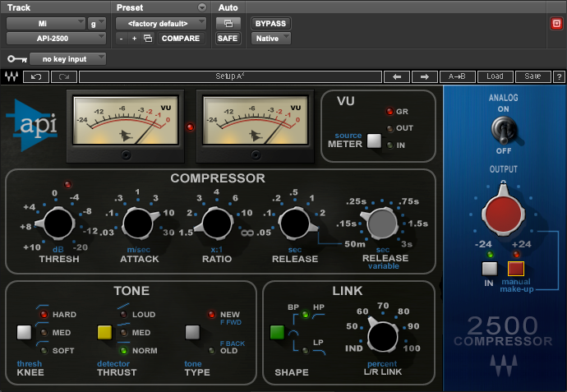Screen dimensions: 567x392
Task: Click the red LED between VU meters
Action: (190, 127)
